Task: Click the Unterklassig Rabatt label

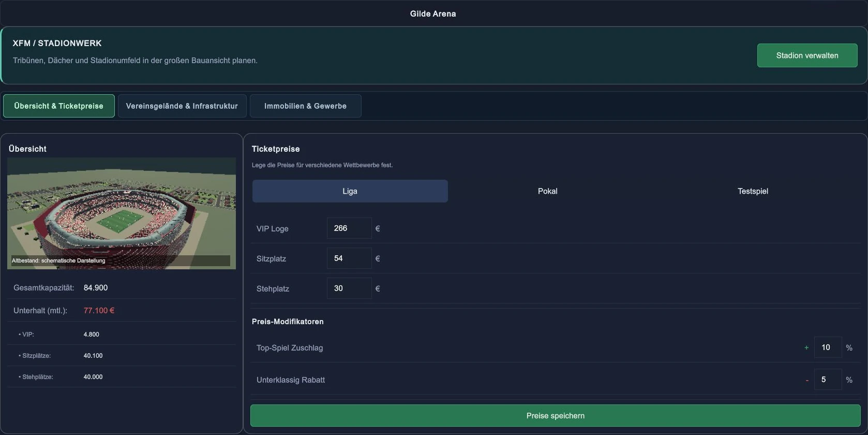Action: pos(291,380)
